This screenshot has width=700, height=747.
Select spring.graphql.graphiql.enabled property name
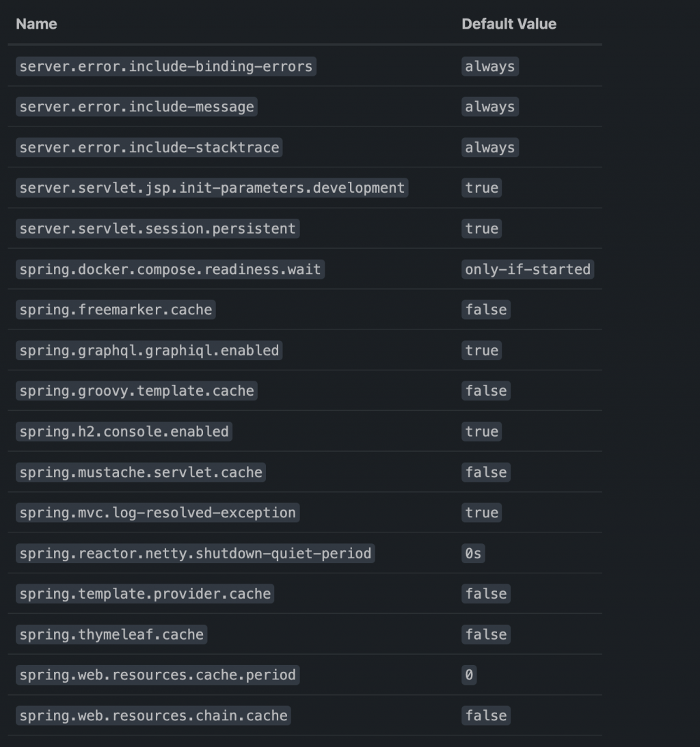(149, 351)
